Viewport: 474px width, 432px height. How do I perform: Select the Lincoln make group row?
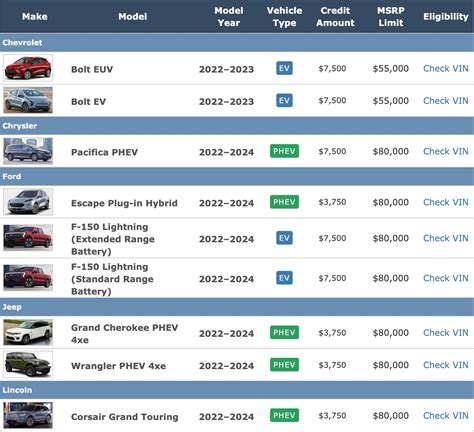tap(237, 390)
